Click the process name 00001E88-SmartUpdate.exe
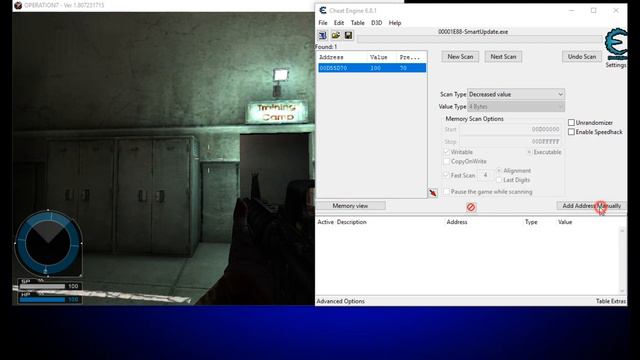This screenshot has height=360, width=640. (x=473, y=31)
